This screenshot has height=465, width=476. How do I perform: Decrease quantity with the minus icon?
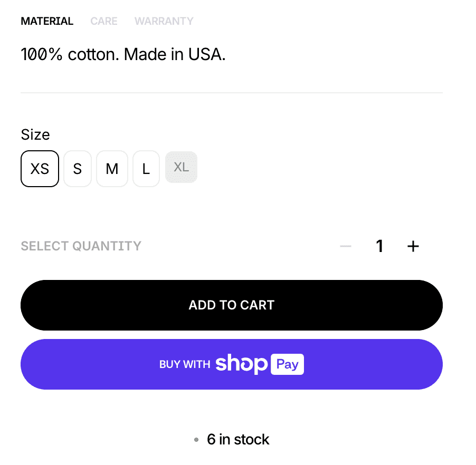click(346, 246)
